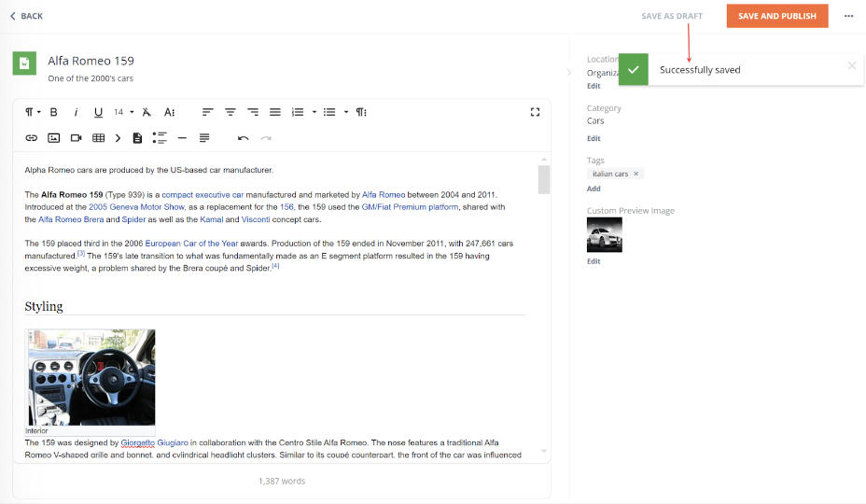Insert an ordered list
This screenshot has height=504, width=866.
[298, 112]
